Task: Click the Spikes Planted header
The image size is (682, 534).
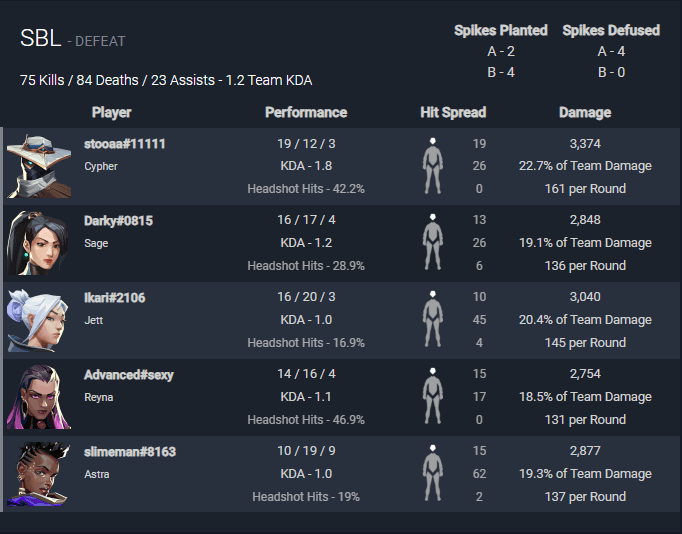Action: coord(501,30)
